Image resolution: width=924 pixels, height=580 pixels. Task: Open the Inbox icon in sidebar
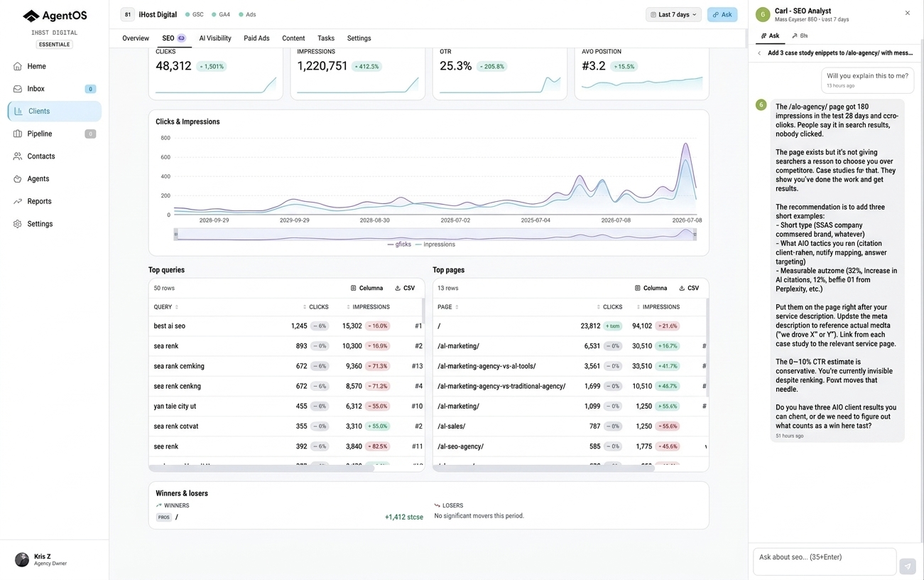click(18, 89)
